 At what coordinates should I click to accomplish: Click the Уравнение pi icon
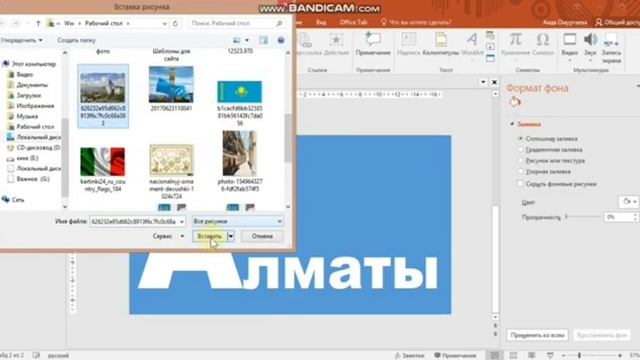pyautogui.click(x=515, y=40)
